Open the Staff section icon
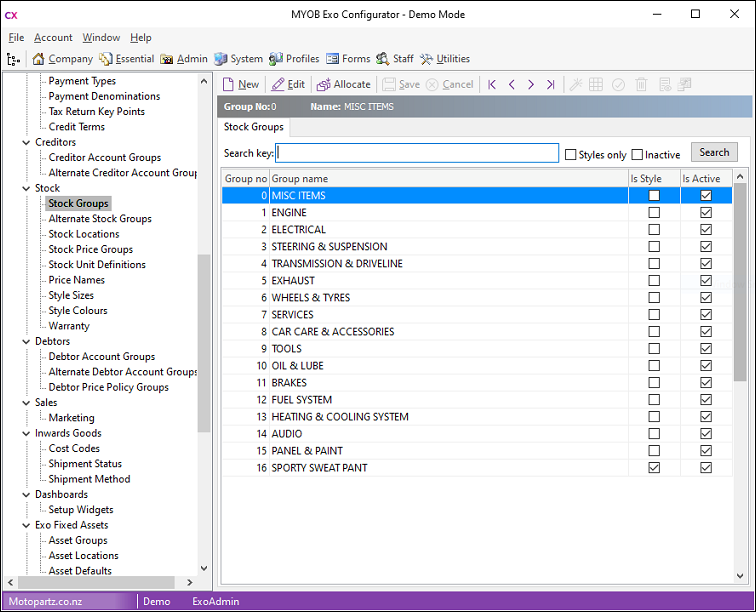756x612 pixels. (383, 59)
